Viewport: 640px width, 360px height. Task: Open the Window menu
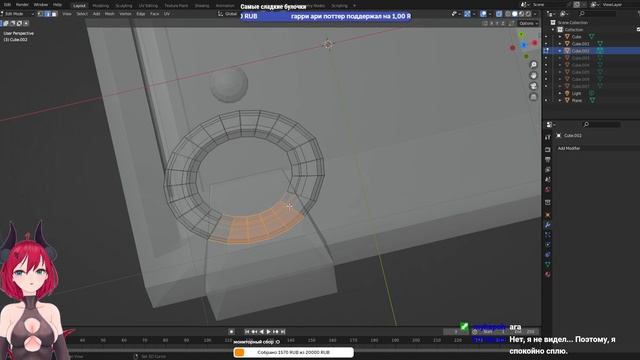[x=41, y=5]
